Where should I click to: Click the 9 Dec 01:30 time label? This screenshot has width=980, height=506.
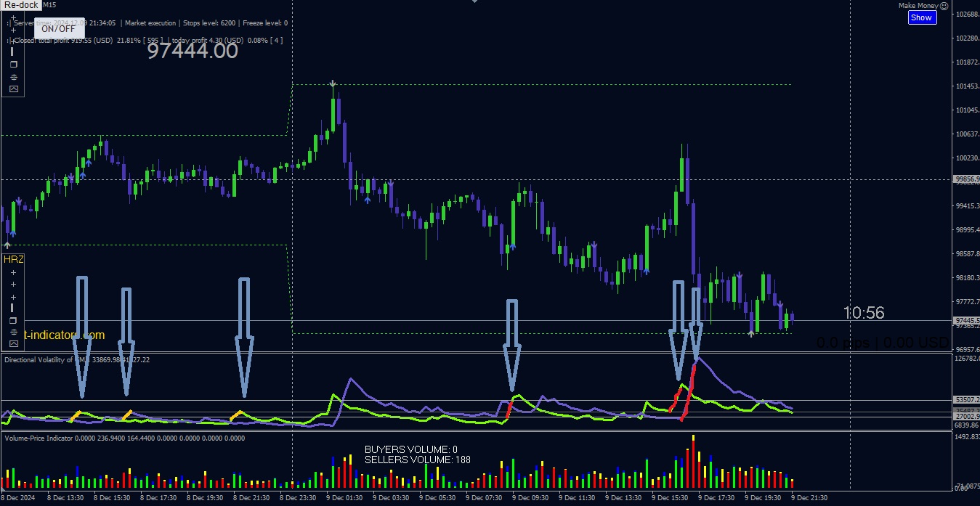click(344, 498)
